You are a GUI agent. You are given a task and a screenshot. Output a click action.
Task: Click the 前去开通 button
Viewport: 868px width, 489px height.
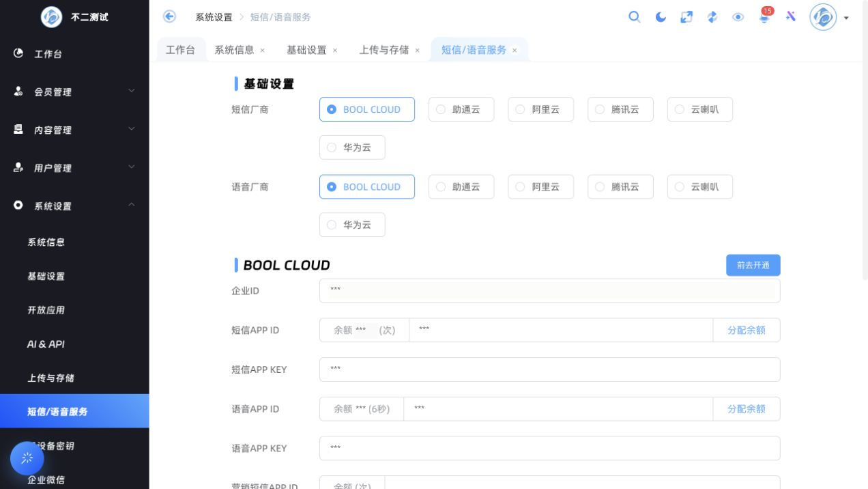click(x=753, y=265)
